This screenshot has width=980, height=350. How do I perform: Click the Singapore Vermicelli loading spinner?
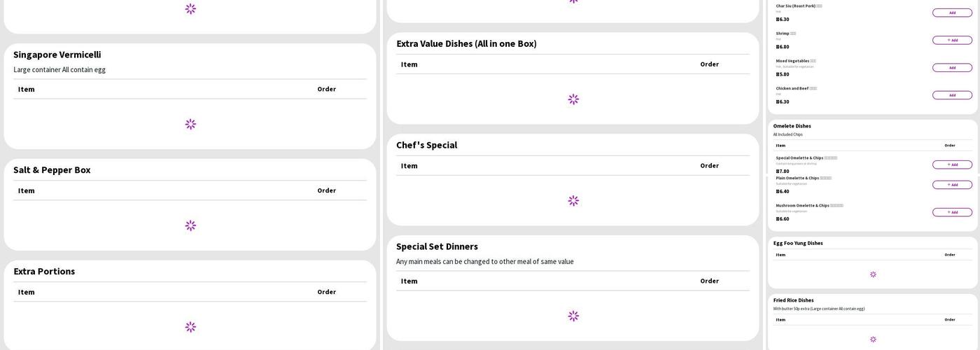tap(190, 124)
